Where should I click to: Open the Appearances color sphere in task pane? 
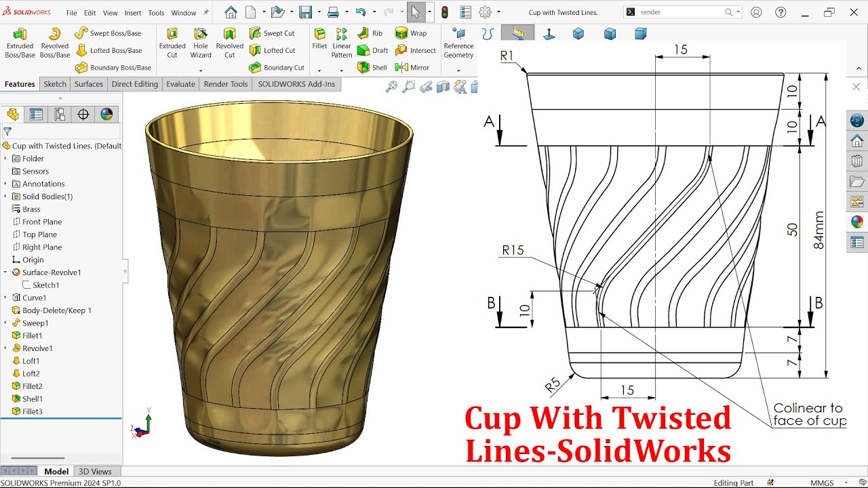click(x=857, y=222)
